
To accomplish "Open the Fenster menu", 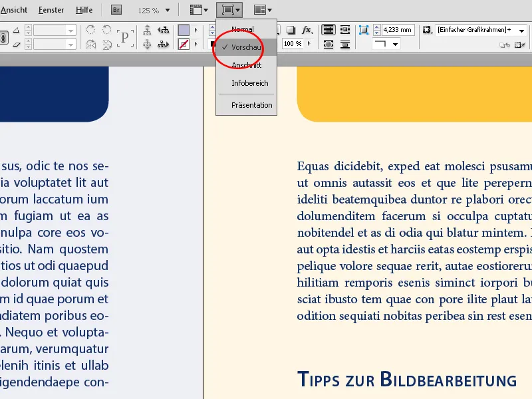I will (51, 10).
